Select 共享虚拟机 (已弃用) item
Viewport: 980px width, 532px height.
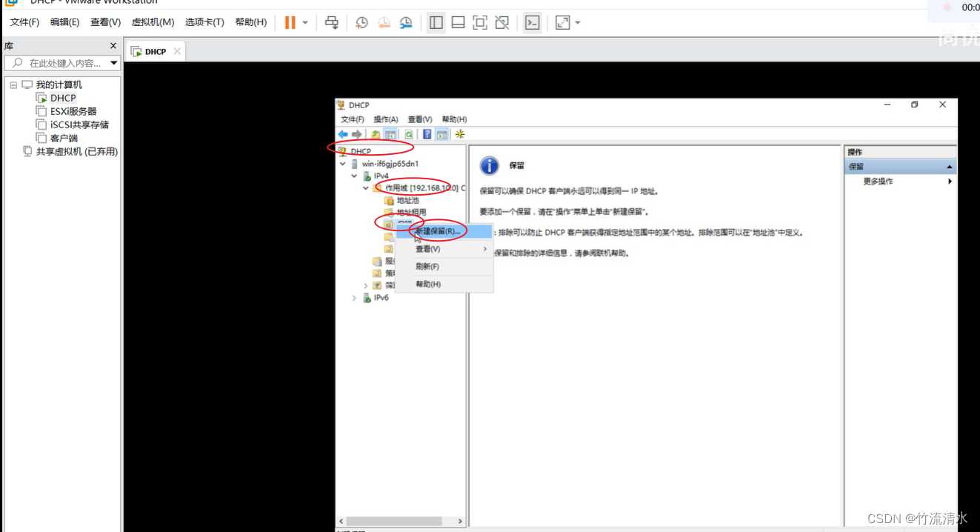pyautogui.click(x=77, y=151)
